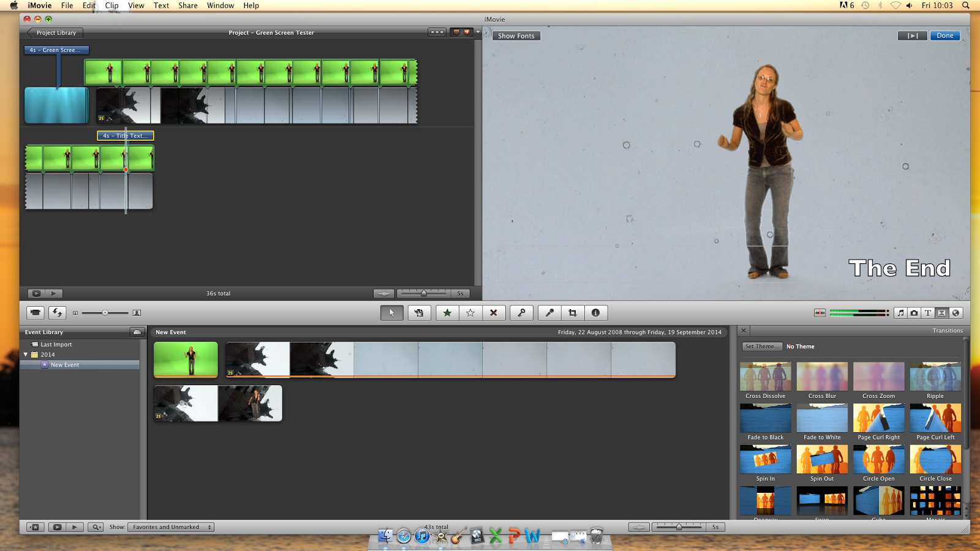Open Safari from the dock

coord(404,536)
